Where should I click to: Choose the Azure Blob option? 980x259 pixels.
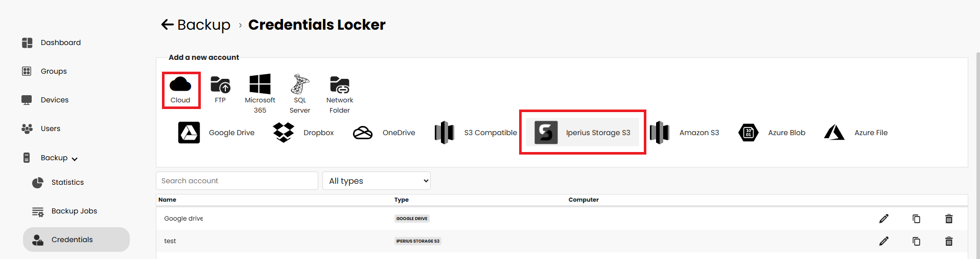tap(749, 133)
